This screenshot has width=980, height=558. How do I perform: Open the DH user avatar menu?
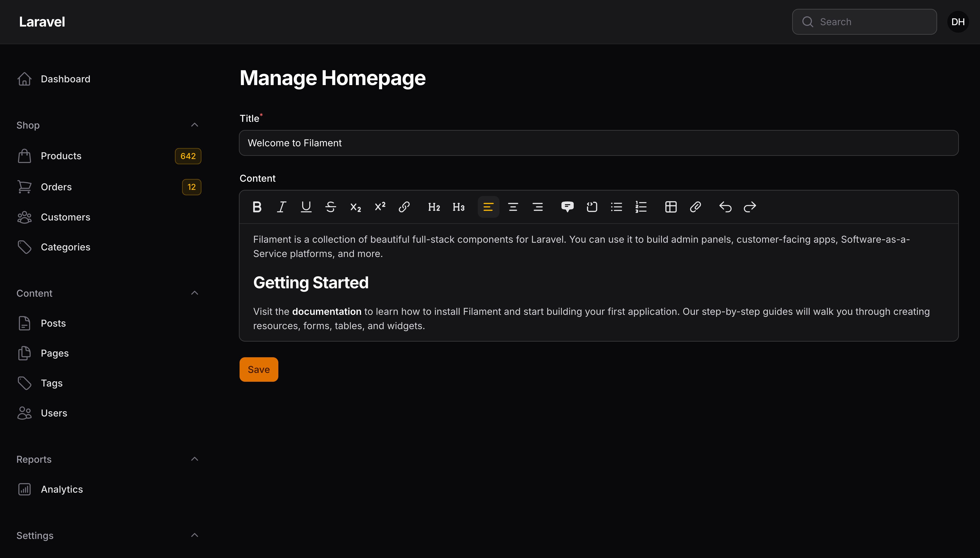click(958, 22)
